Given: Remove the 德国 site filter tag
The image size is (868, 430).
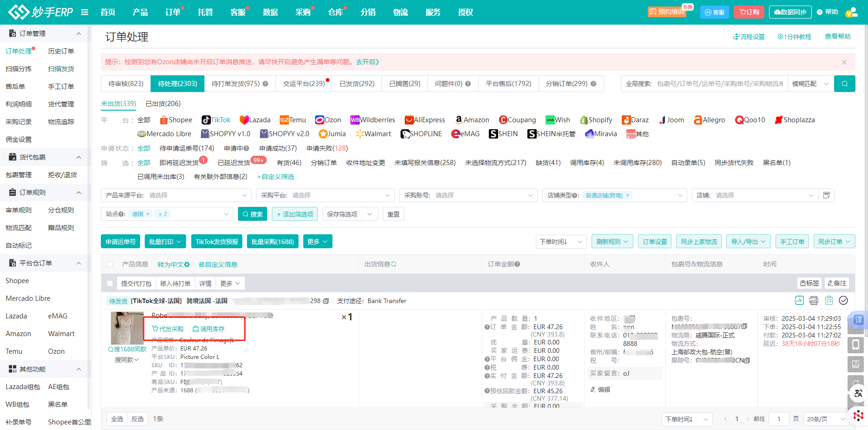Looking at the screenshot, I should coord(148,214).
